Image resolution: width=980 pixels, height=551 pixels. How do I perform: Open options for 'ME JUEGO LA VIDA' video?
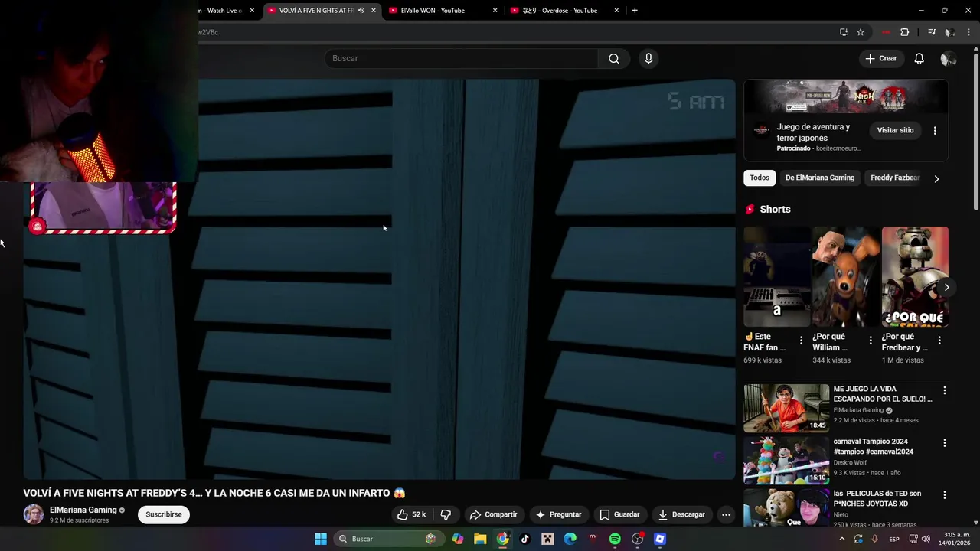(944, 390)
